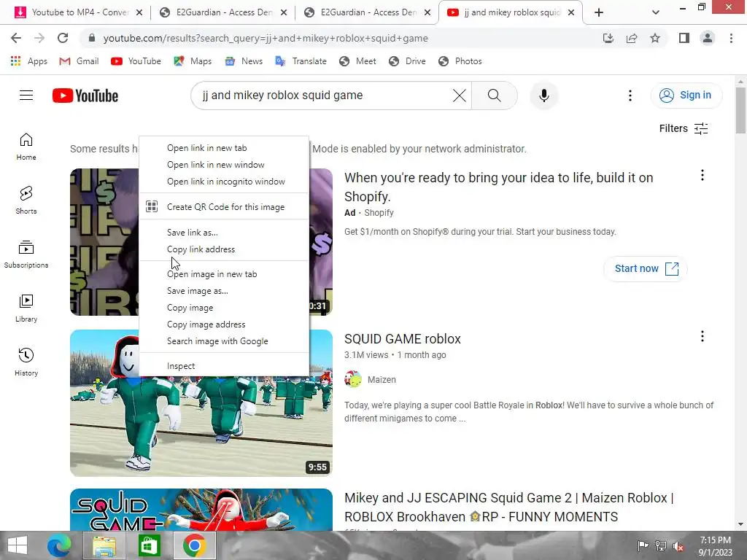Open YouTube settings three-dot menu
The width and height of the screenshot is (747, 560).
pos(630,96)
